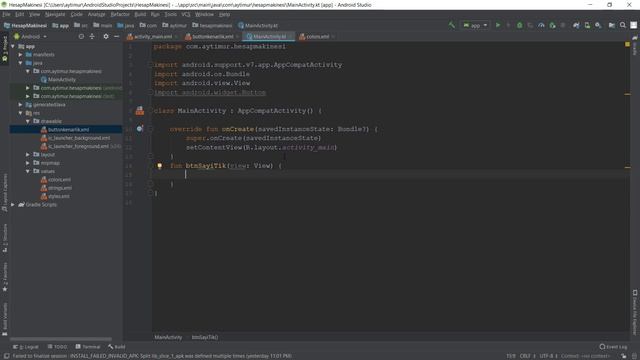Select styles.xml in values folder
Image resolution: width=640 pixels, height=360 pixels.
click(58, 196)
